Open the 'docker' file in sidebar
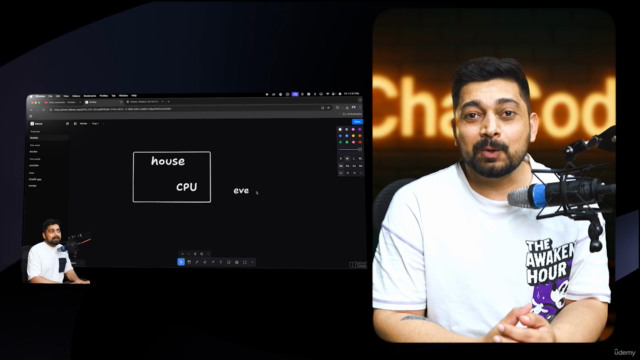The image size is (640, 360). tap(33, 152)
